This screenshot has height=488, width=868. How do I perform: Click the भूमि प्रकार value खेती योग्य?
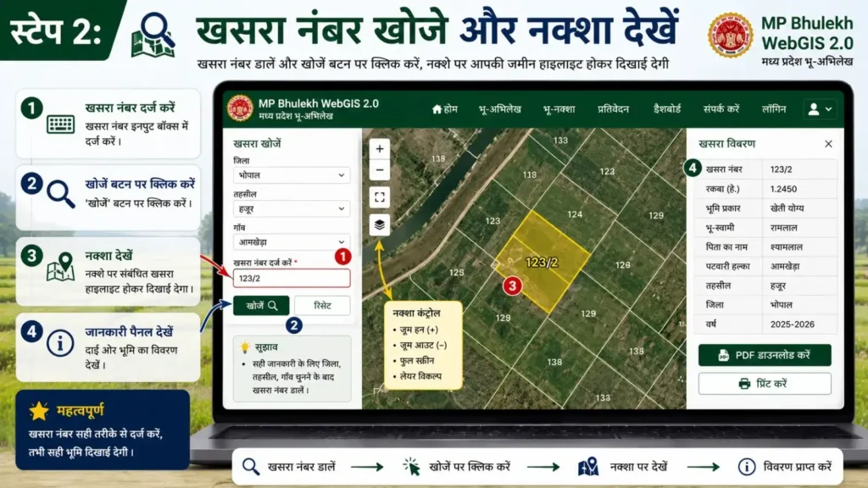[787, 208]
